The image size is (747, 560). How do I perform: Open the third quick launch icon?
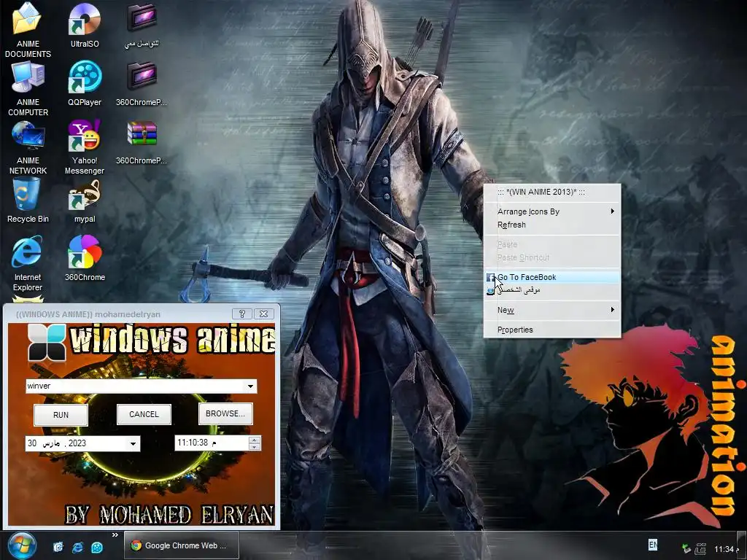[x=97, y=547]
